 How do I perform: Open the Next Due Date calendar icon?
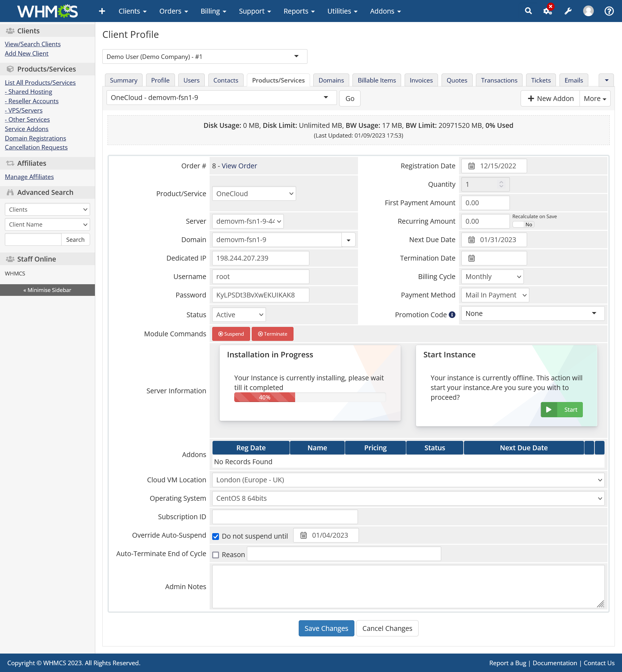[471, 240]
